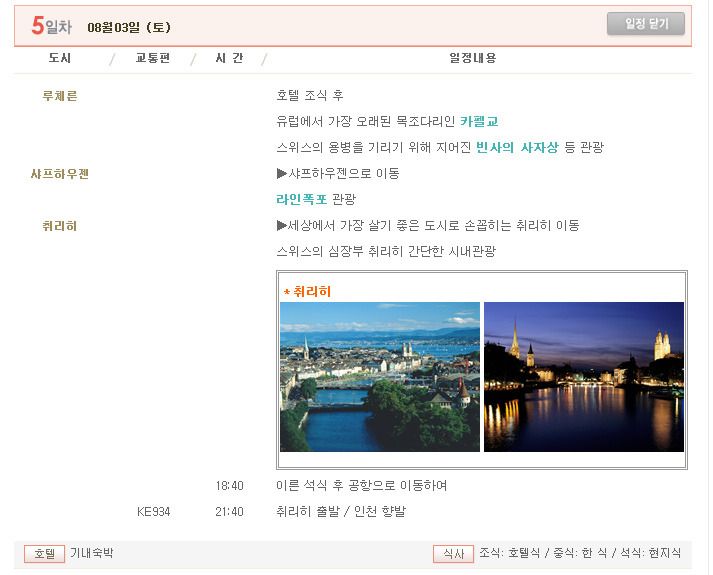Viewport: 713px width, 575px height.
Task: Select the 기내숙박 hotel text
Action: [91, 553]
